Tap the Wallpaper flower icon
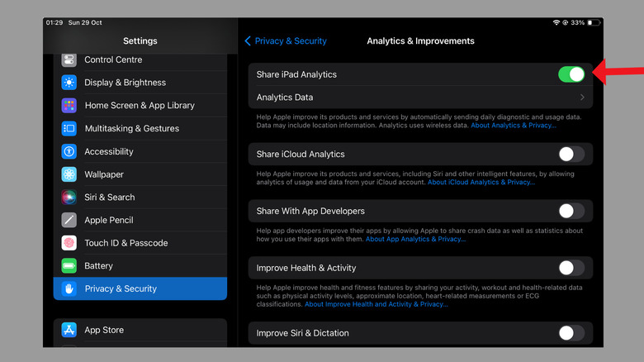Image resolution: width=644 pixels, height=362 pixels. pos(69,174)
